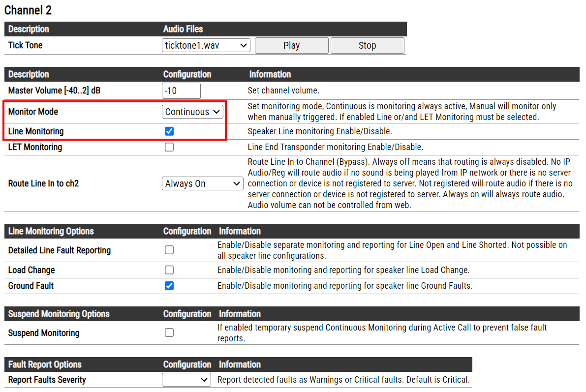Click the Detailed Line Fault Reporting label
Image resolution: width=586 pixels, height=392 pixels.
(60, 250)
